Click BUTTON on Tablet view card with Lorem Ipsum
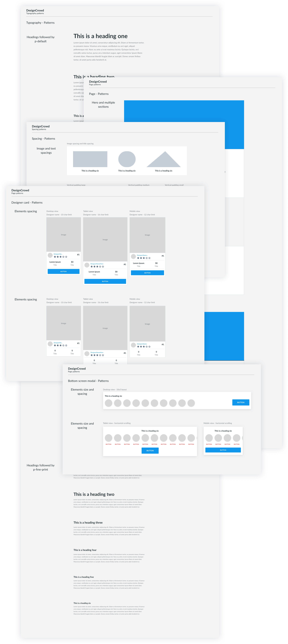The height and width of the screenshot is (644, 288). pyautogui.click(x=105, y=281)
